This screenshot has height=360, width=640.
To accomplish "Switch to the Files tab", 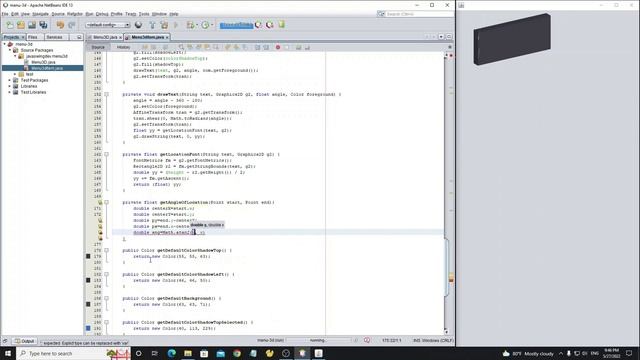I will click(33, 37).
